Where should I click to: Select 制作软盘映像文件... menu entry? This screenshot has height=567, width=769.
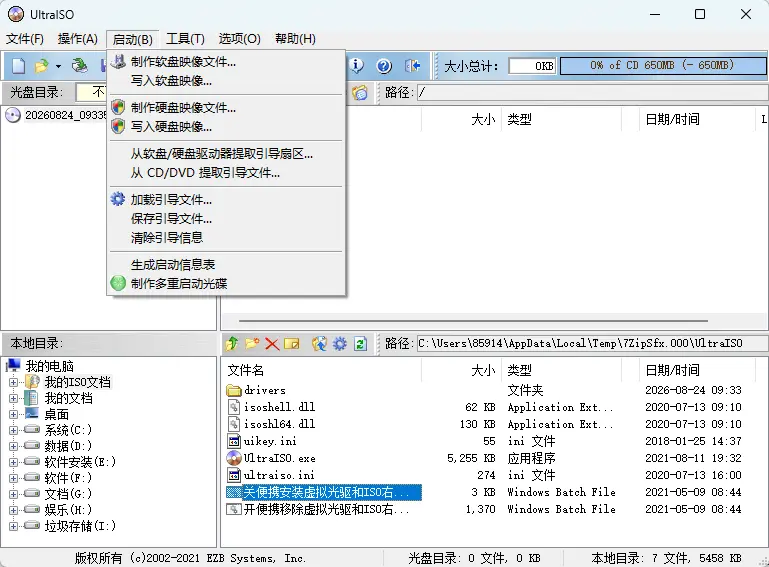pos(226,62)
